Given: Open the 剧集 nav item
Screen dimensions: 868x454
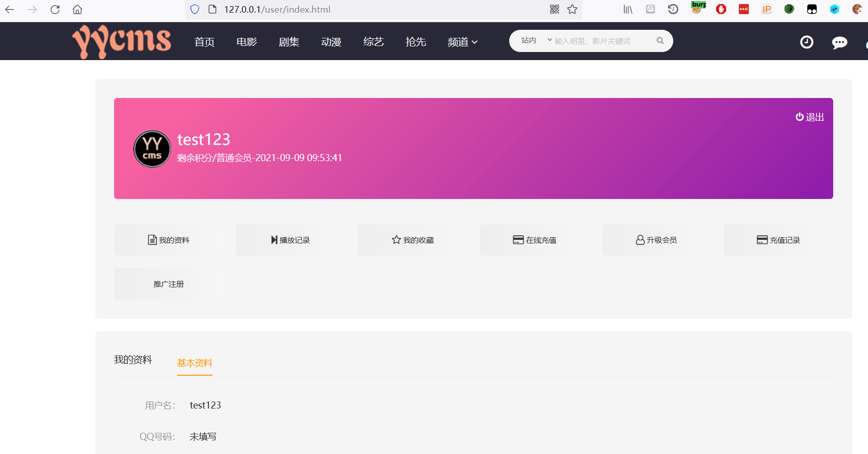Looking at the screenshot, I should pos(289,42).
